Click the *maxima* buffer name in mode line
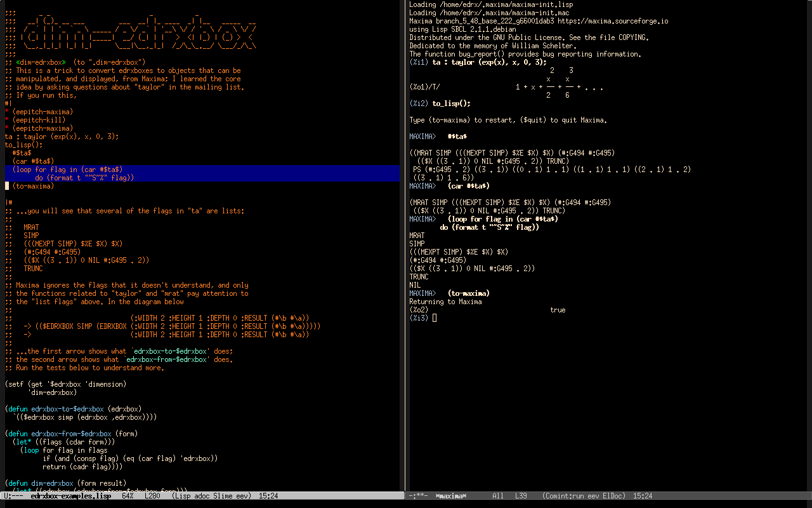Viewport: 812px width, 508px height. coord(451,496)
